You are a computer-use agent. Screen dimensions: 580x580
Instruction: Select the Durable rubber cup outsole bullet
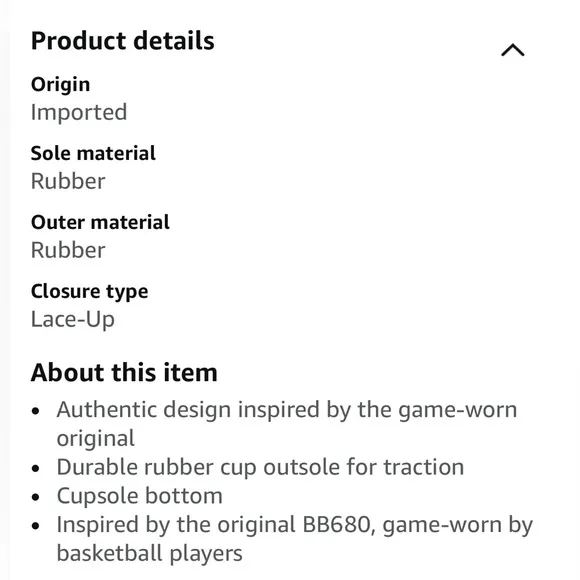[260, 467]
